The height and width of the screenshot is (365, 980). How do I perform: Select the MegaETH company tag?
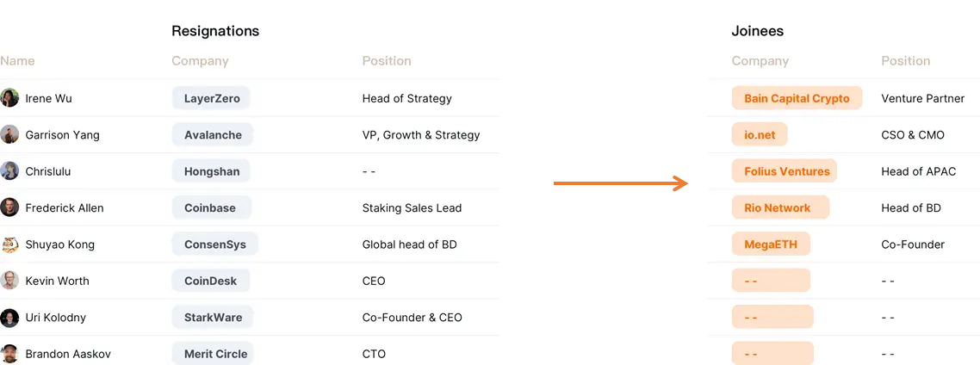pos(771,244)
